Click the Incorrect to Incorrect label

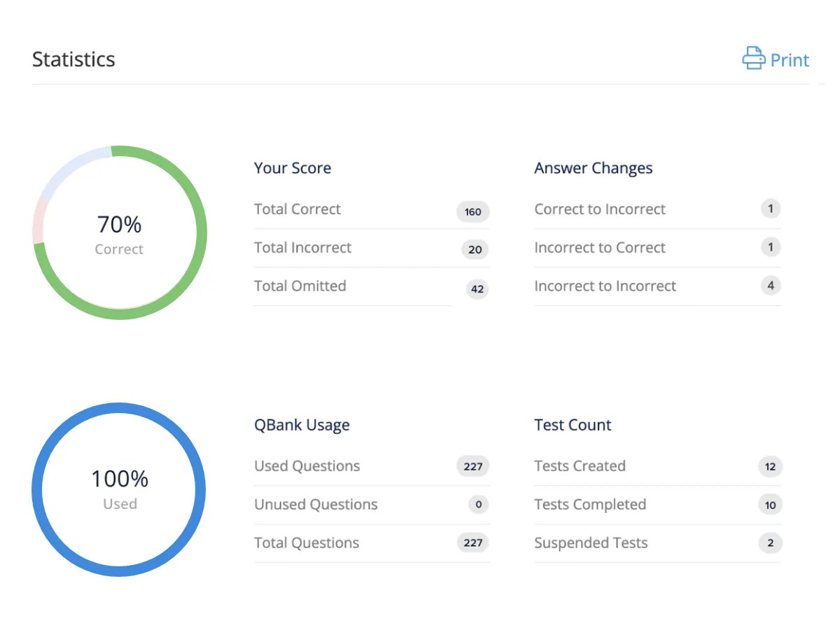point(605,286)
